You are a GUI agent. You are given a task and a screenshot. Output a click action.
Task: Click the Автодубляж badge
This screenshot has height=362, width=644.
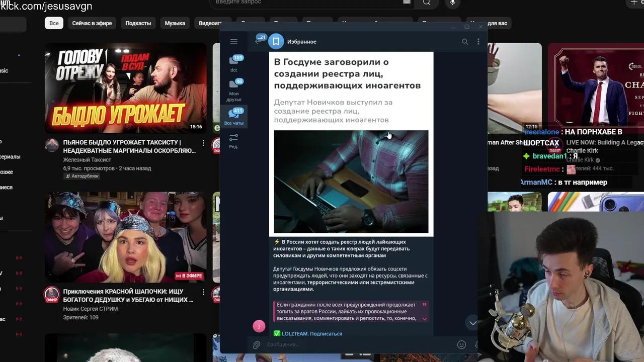(x=82, y=176)
